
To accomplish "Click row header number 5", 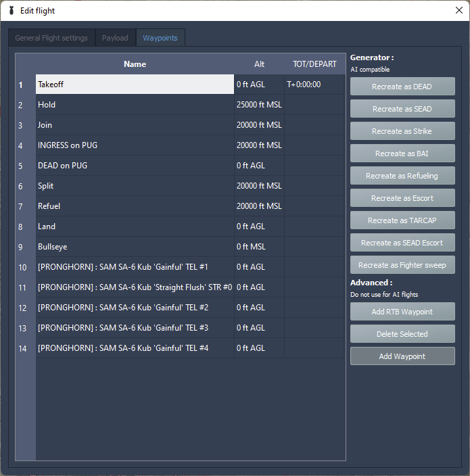I will [x=26, y=166].
